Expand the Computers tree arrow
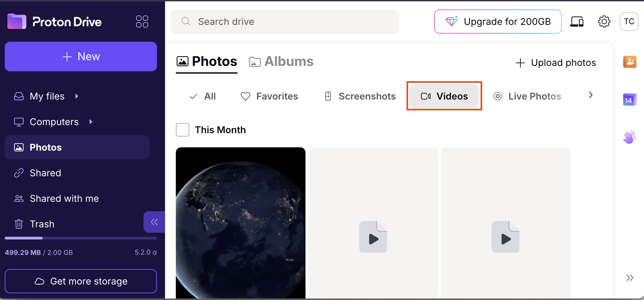 tap(91, 122)
